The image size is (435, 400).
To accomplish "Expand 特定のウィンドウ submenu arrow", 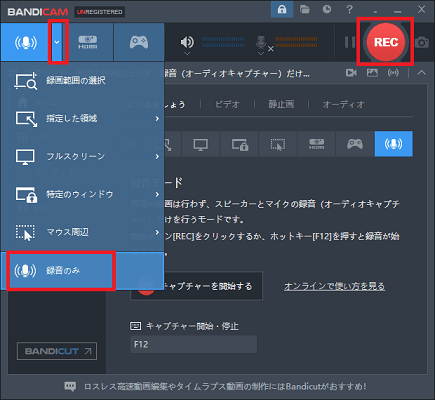I will (157, 194).
